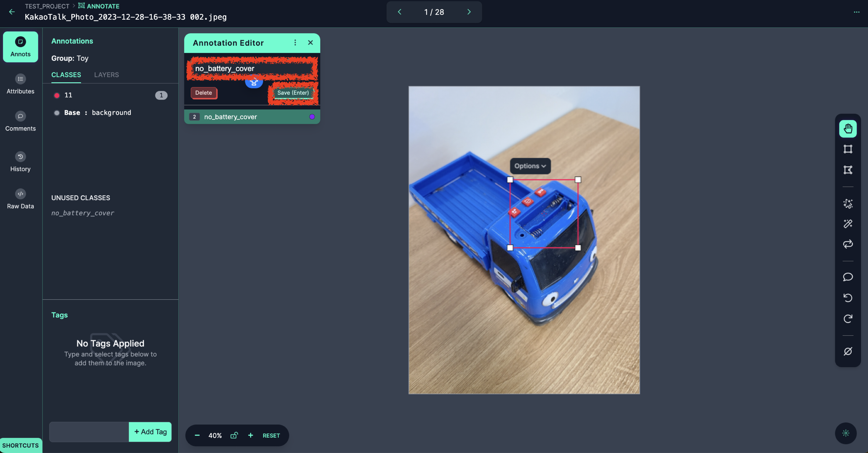Switch to the LAYERS tab

coord(107,75)
